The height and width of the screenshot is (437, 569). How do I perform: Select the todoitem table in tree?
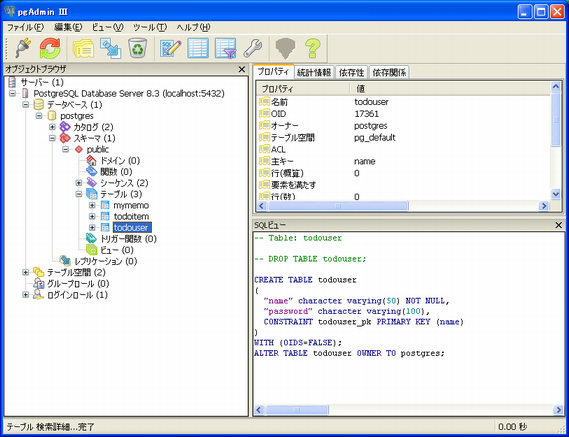click(x=131, y=217)
